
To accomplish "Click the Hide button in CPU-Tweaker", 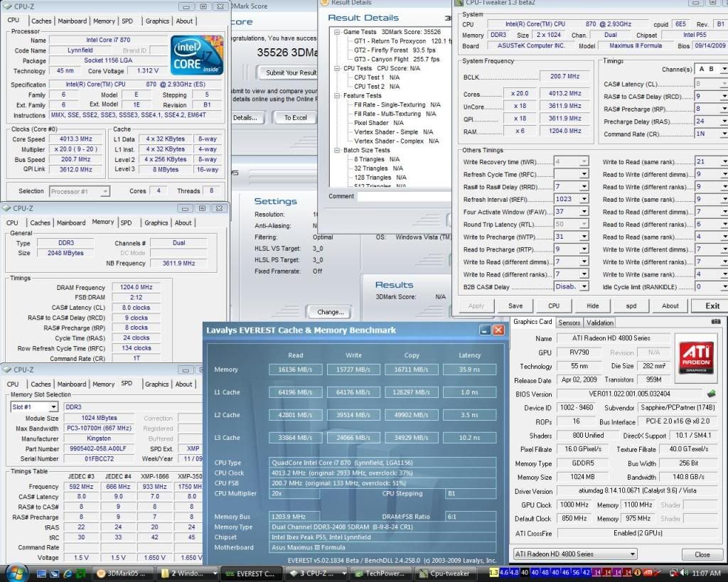I will click(592, 306).
